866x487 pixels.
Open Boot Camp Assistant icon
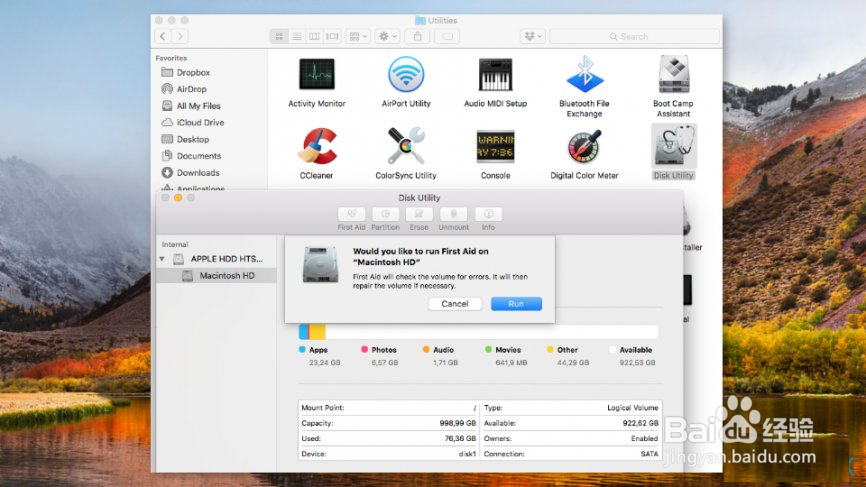point(673,74)
